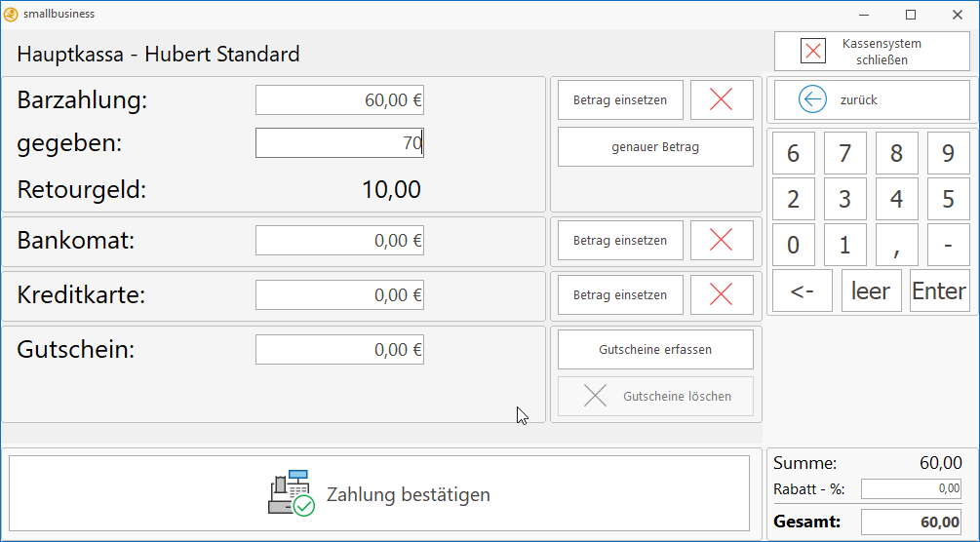Open Gutscheine erfassen
Image resolution: width=980 pixels, height=542 pixels.
655,349
